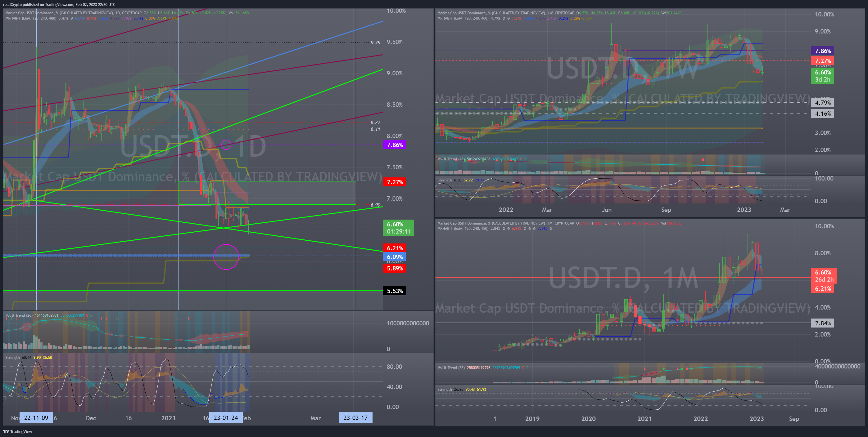Image resolution: width=868 pixels, height=437 pixels.
Task: Select MRHAB-T indicator legend on 1W chart
Action: [514, 18]
